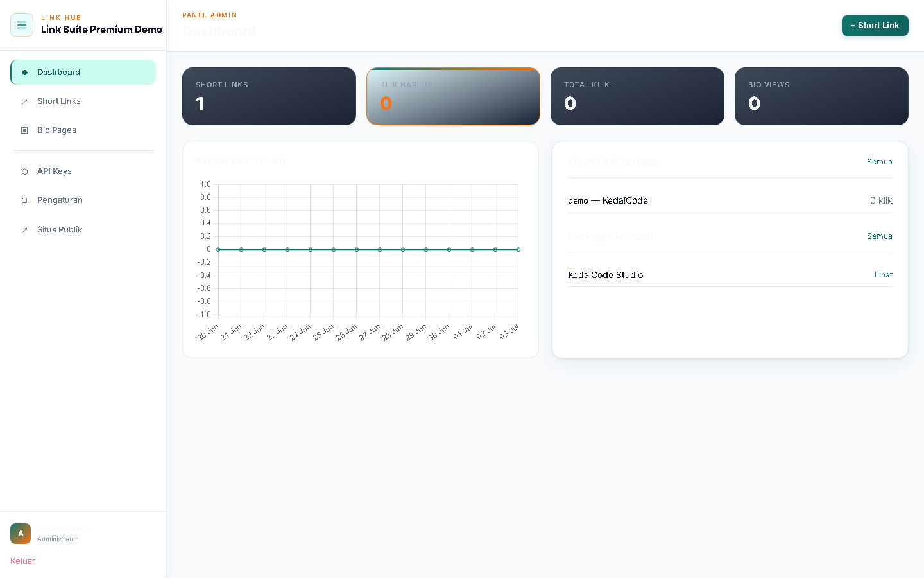Open the Bio Pages menu item
This screenshot has height=578, width=924.
[83, 130]
